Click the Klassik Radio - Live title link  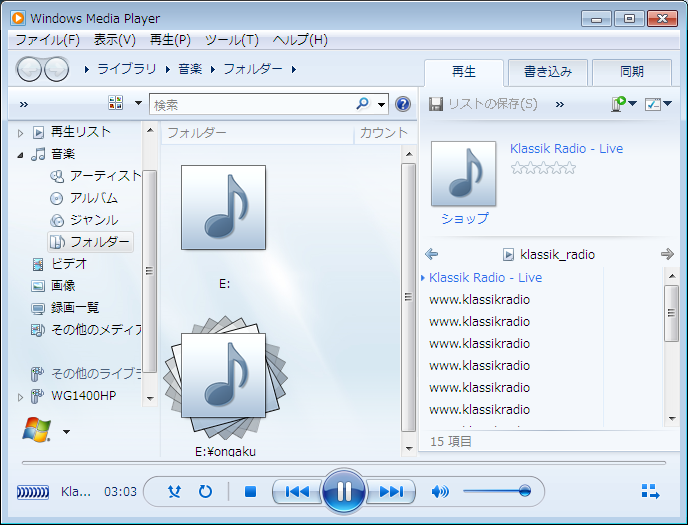pos(566,149)
